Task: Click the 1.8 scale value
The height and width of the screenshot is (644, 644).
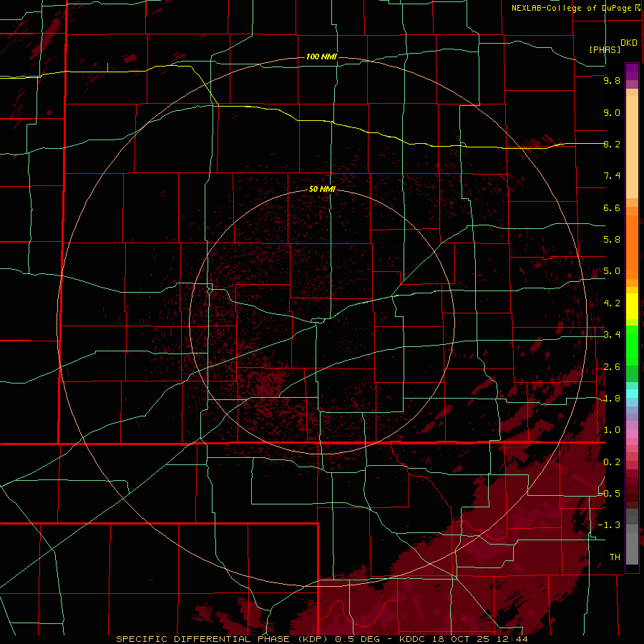Action: [x=612, y=399]
